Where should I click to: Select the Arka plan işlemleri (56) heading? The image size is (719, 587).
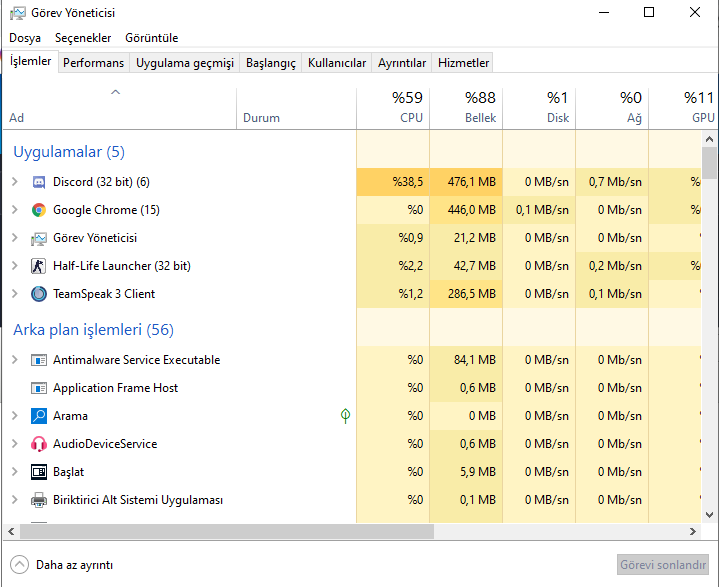(x=94, y=330)
